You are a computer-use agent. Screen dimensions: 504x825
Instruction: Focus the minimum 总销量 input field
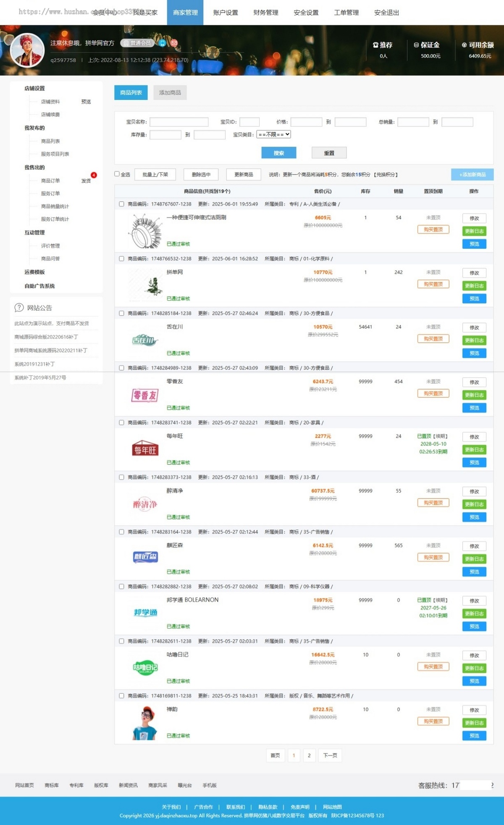(x=413, y=122)
